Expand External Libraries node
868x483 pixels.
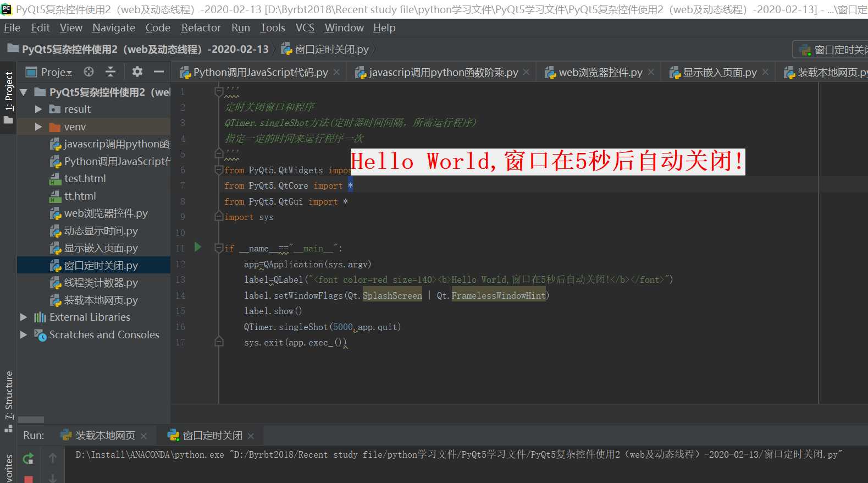click(24, 317)
